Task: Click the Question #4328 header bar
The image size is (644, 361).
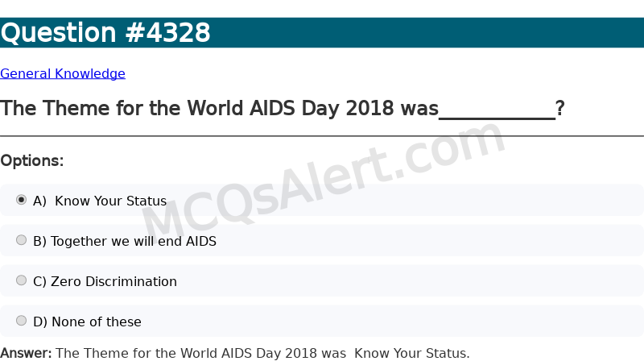Action: click(x=322, y=32)
